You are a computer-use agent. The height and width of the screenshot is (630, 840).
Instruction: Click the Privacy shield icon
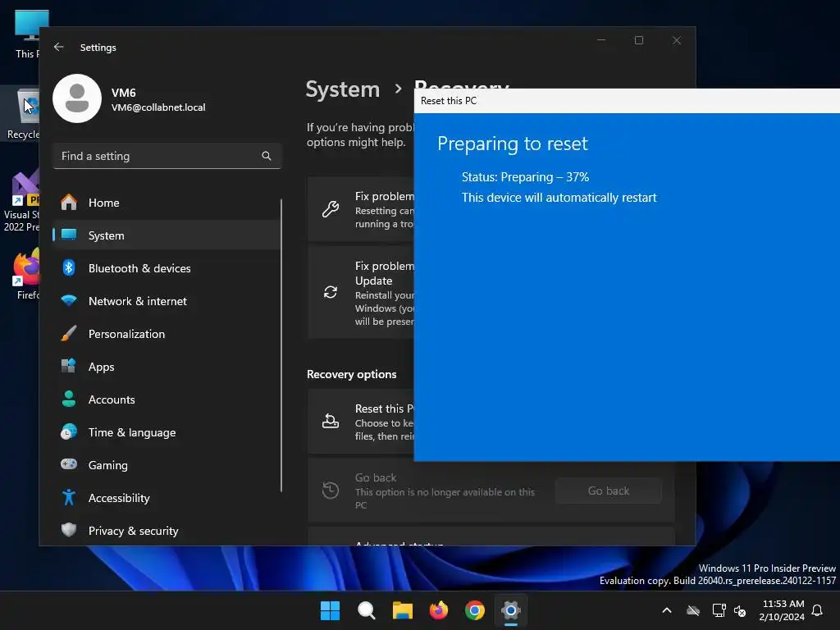click(x=69, y=531)
